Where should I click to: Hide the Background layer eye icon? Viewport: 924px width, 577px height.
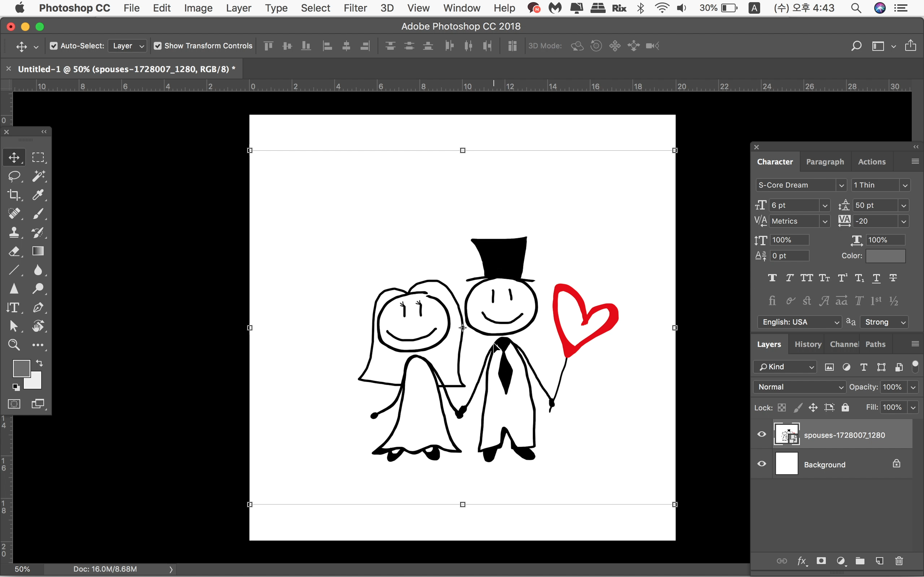(761, 464)
